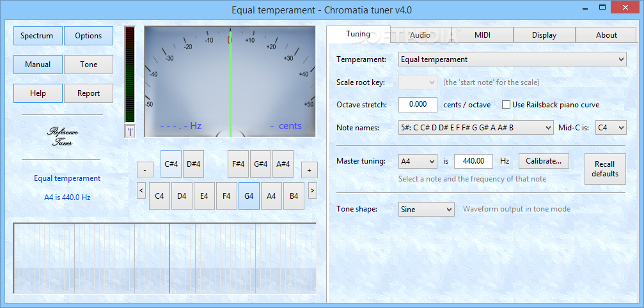Click the input level meter bar
The image size is (644, 308).
coord(130,75)
